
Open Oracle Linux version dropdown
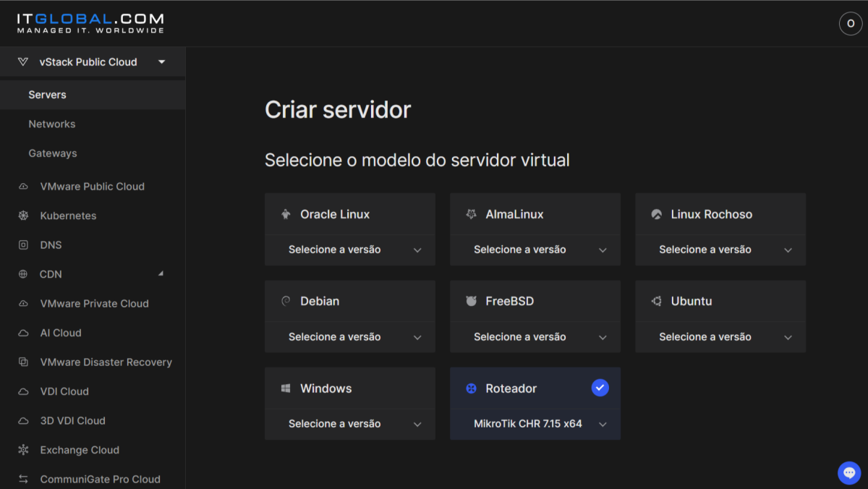point(350,250)
